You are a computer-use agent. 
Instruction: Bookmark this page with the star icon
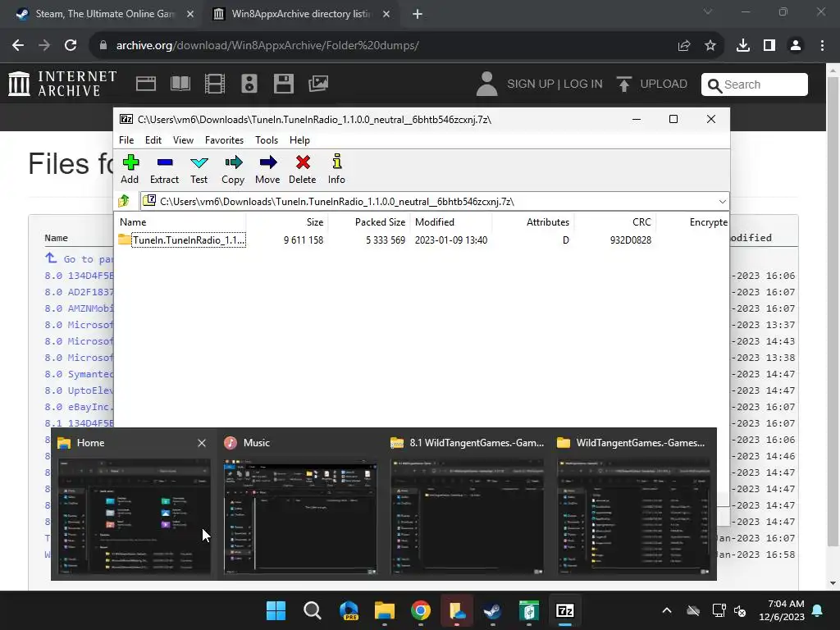point(710,46)
